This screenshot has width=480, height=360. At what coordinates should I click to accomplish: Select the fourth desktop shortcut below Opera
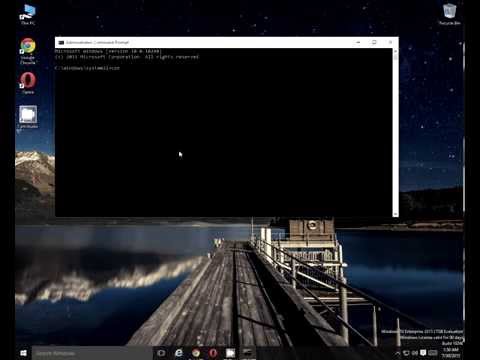[28, 117]
